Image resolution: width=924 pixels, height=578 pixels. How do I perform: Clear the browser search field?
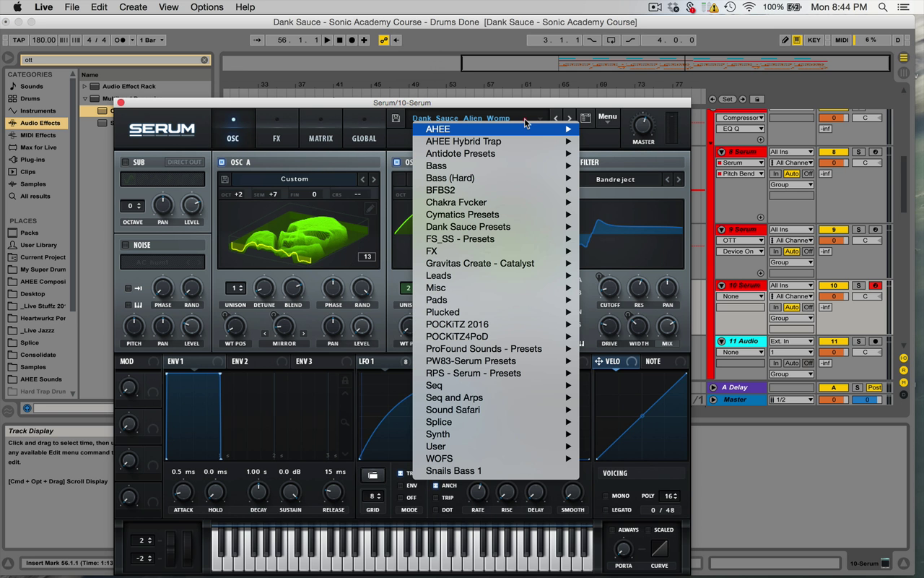pos(204,60)
